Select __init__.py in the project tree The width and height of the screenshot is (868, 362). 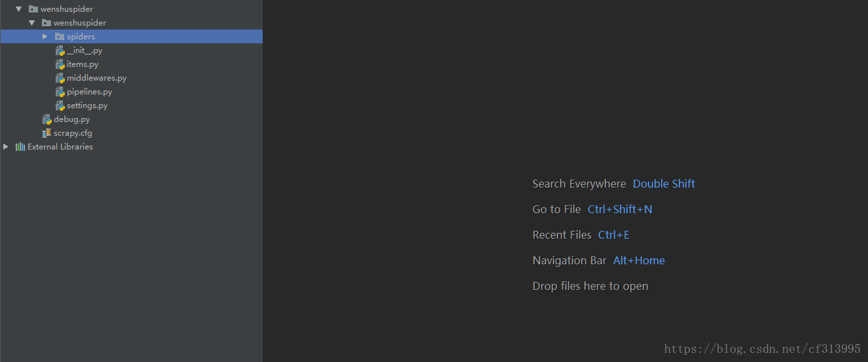point(85,50)
